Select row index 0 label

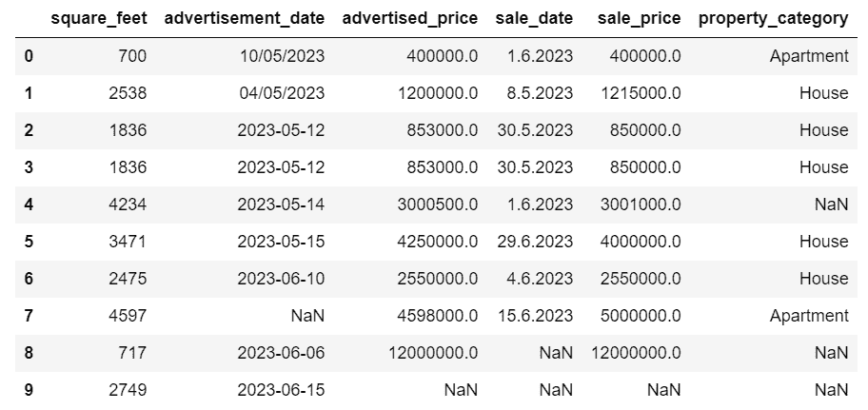click(28, 56)
